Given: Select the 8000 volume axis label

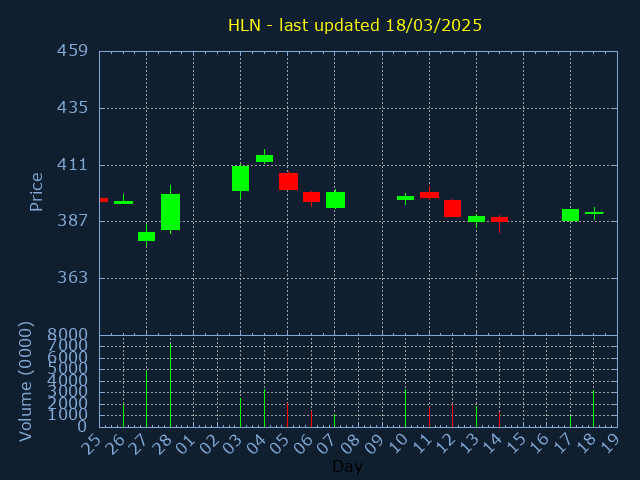Looking at the screenshot, I should [x=67, y=335].
